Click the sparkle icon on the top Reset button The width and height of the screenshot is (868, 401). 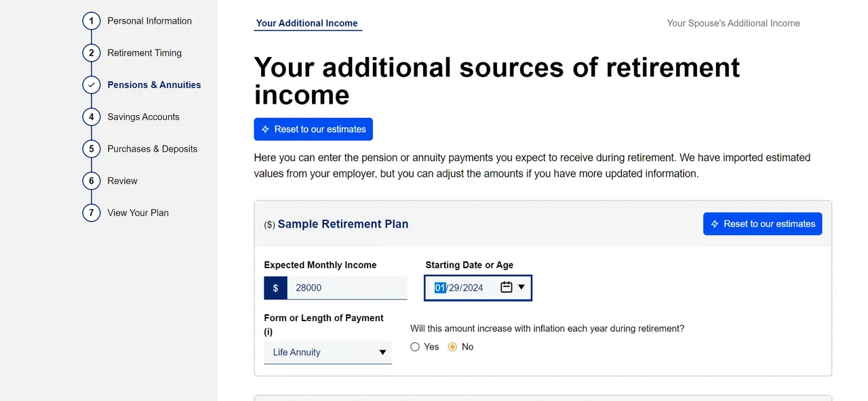coord(266,129)
